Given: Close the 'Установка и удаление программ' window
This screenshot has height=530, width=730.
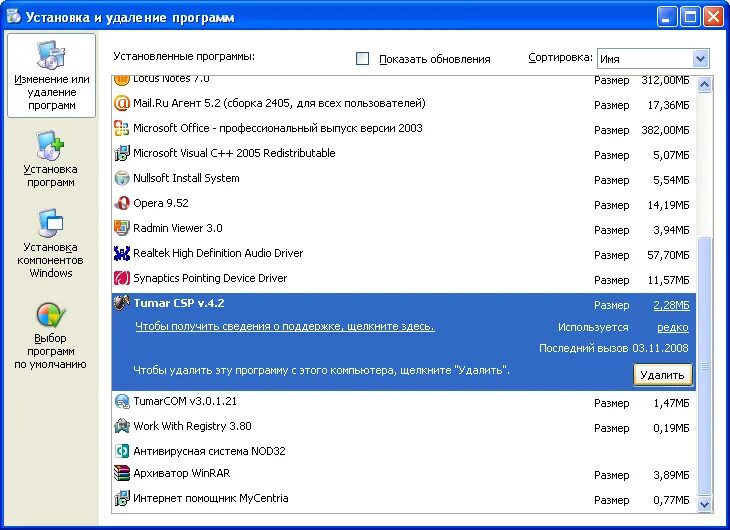Looking at the screenshot, I should (x=713, y=17).
